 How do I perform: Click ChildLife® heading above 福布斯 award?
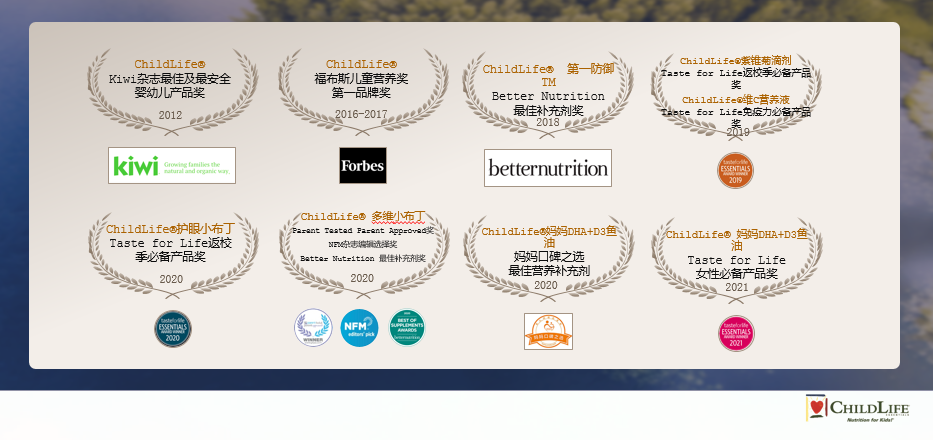(361, 64)
